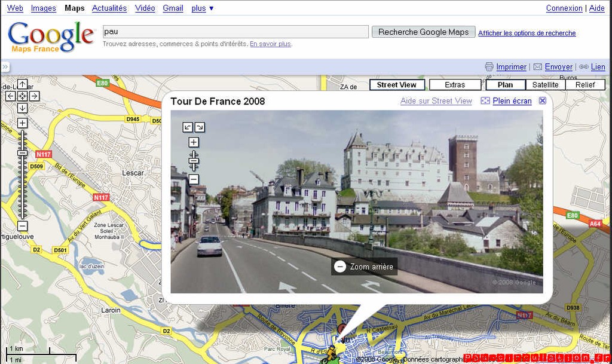Image resolution: width=612 pixels, height=364 pixels.
Task: Open Street View in Plein écran
Action: click(x=512, y=101)
